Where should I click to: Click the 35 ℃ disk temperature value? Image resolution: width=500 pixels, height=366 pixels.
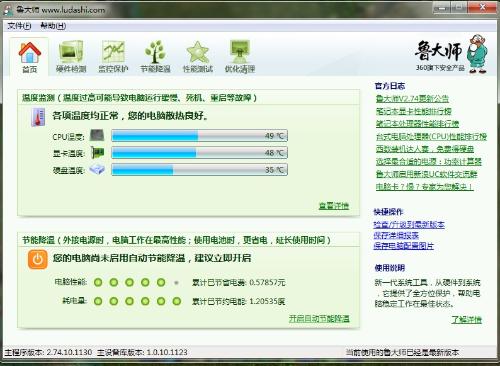[x=275, y=170]
